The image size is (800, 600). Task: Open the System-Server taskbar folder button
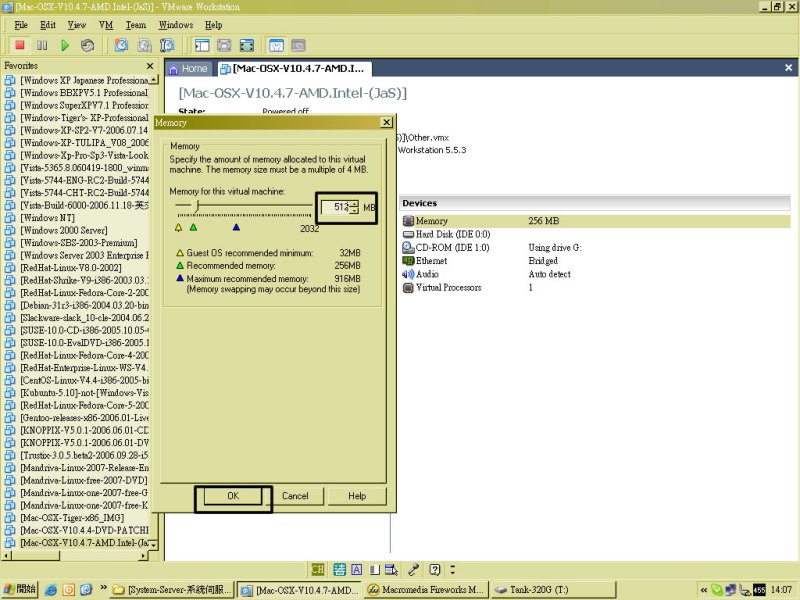click(172, 590)
